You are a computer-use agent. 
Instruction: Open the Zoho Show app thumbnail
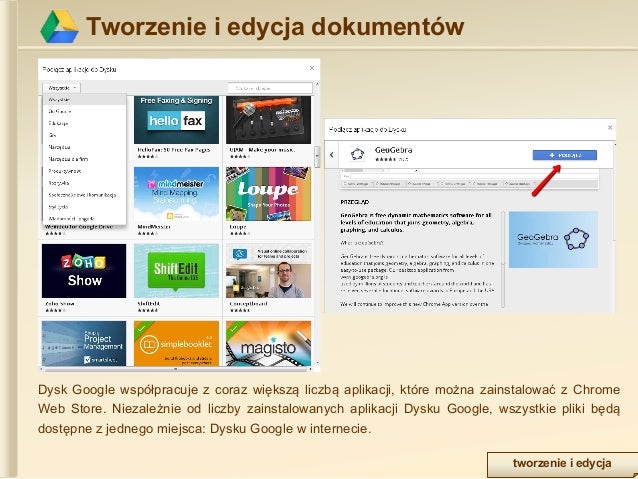point(84,271)
